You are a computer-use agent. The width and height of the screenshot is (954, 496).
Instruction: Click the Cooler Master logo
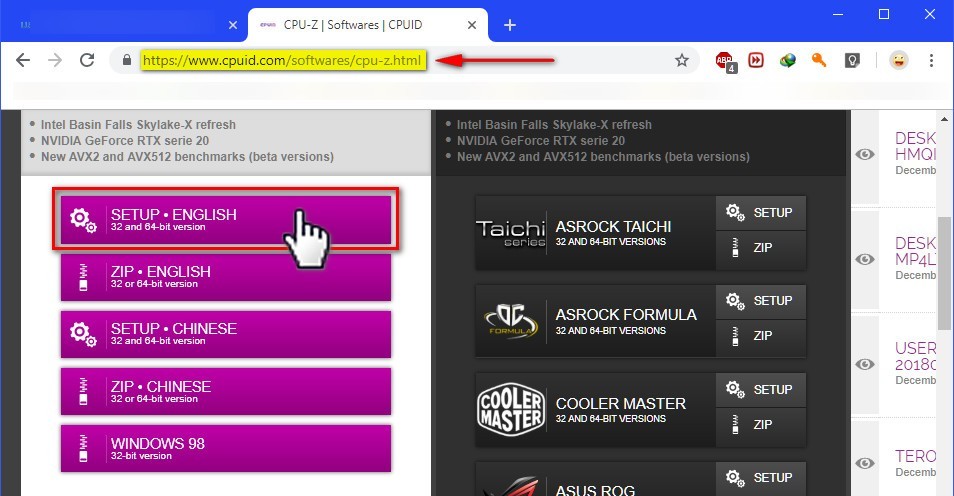[x=510, y=409]
